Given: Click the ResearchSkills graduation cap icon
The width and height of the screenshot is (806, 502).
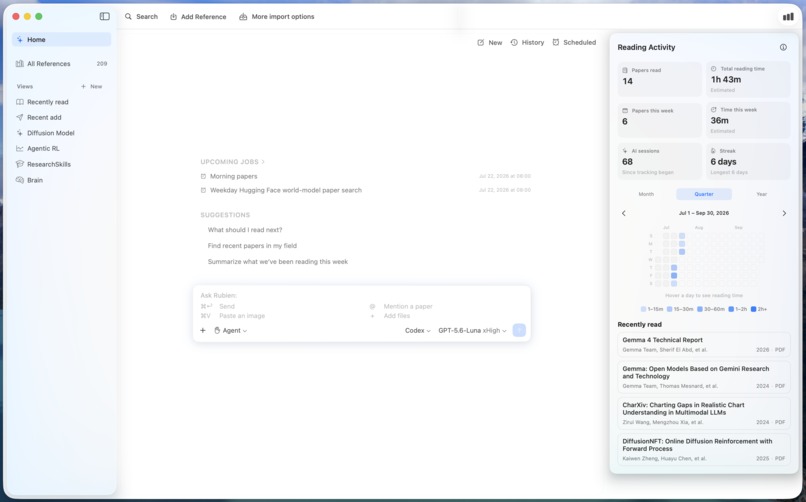Looking at the screenshot, I should (20, 164).
